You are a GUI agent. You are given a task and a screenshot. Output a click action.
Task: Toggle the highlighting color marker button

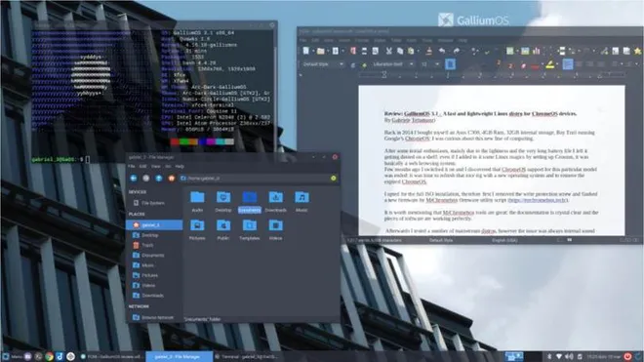tap(550, 64)
